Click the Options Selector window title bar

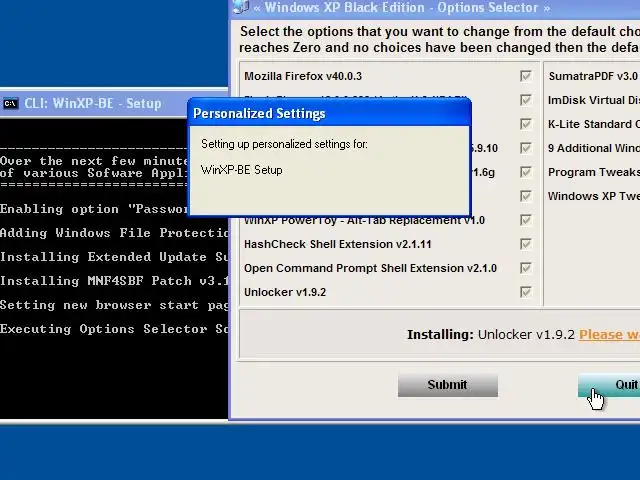click(x=435, y=7)
